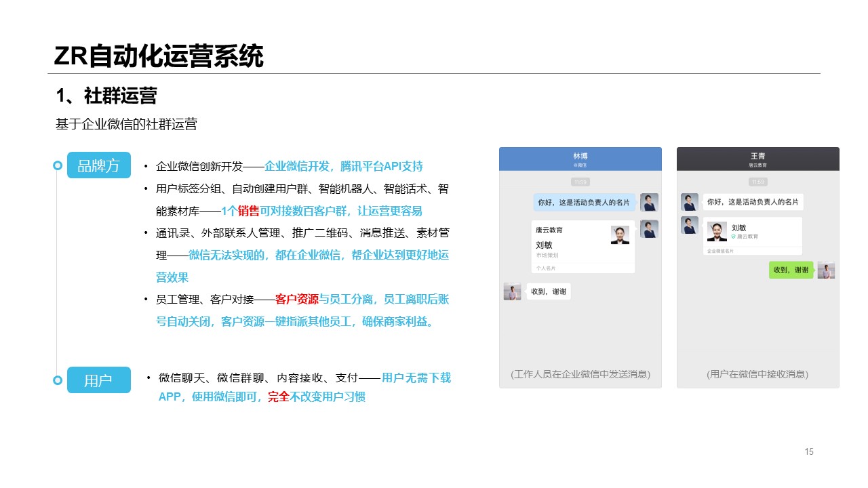The image size is (868, 488).
Task: Select the blue 你好 greeting message bubble
Action: click(584, 202)
